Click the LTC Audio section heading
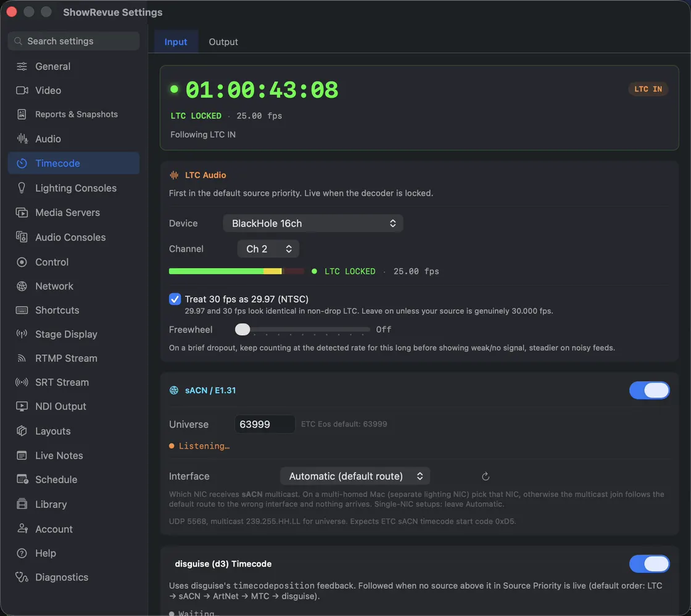Viewport: 691px width, 616px height. coord(205,175)
